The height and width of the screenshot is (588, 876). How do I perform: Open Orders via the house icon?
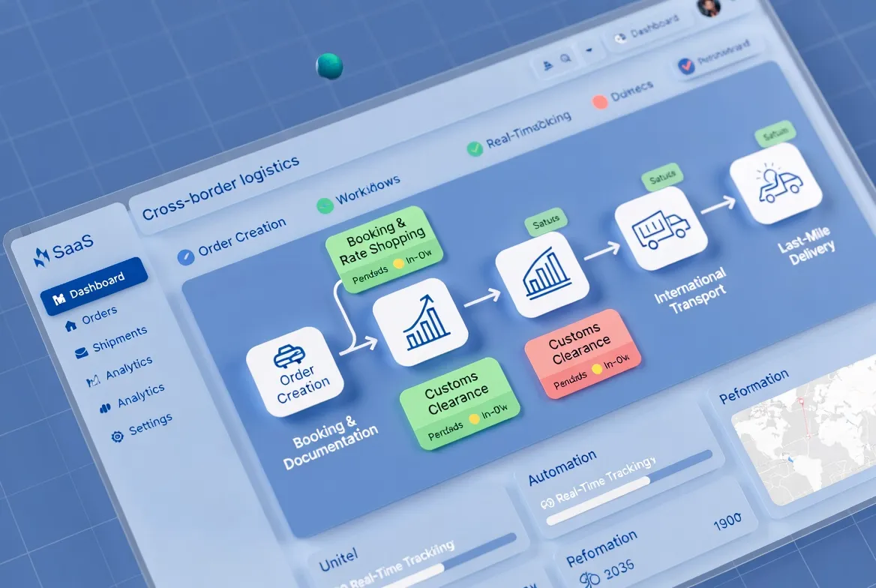pyautogui.click(x=70, y=326)
